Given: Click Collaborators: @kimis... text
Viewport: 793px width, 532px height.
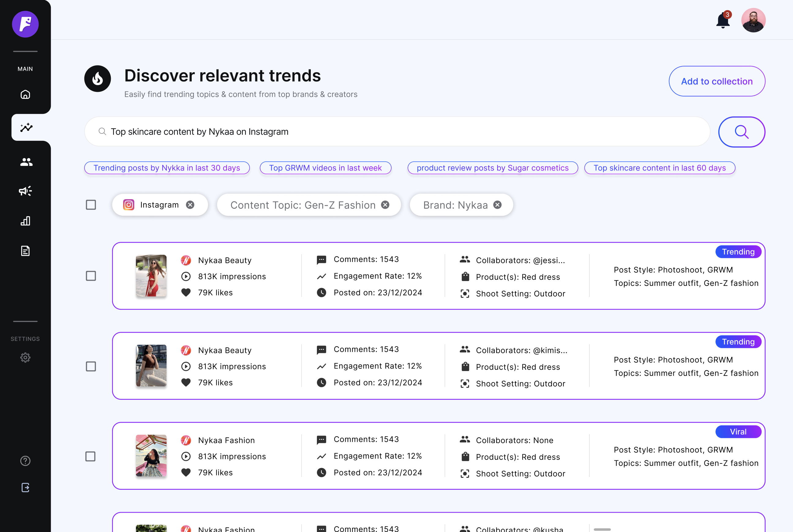Looking at the screenshot, I should pyautogui.click(x=521, y=350).
